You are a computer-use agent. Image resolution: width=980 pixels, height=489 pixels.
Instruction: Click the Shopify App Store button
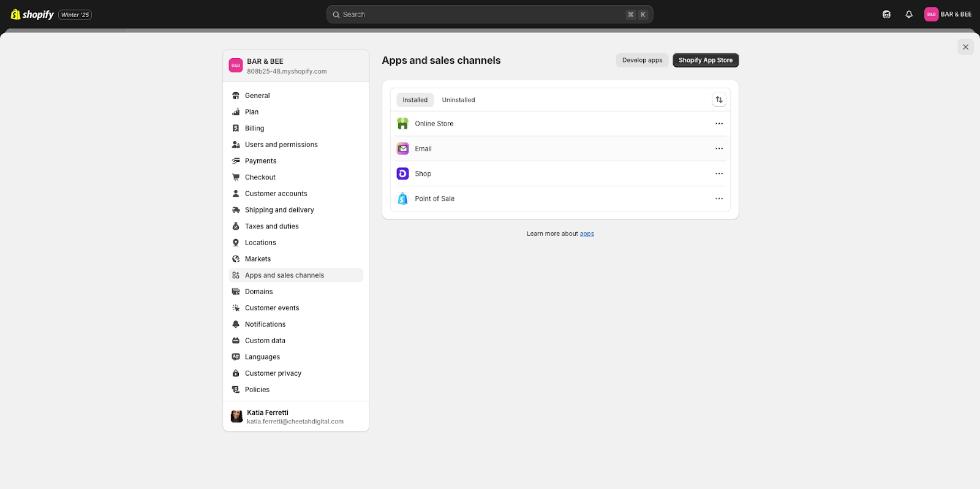coord(706,60)
